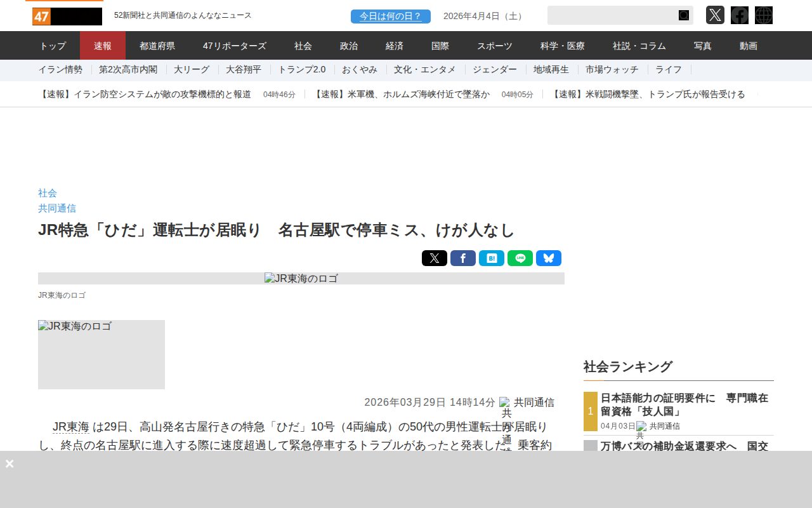Open the 大リーグ topic link
This screenshot has height=508, width=812.
192,70
